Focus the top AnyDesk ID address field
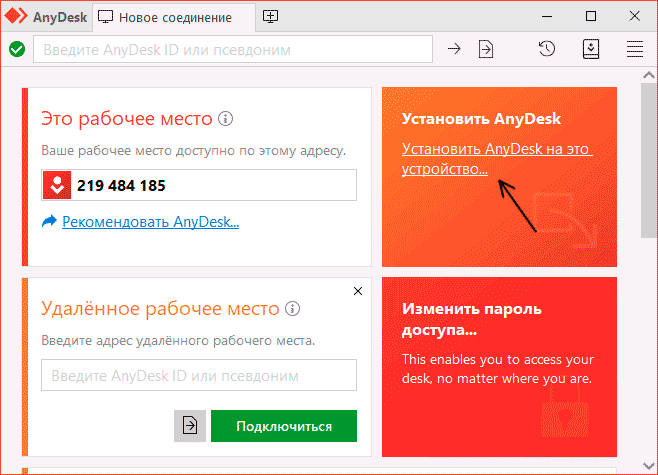The width and height of the screenshot is (658, 475). coord(233,50)
